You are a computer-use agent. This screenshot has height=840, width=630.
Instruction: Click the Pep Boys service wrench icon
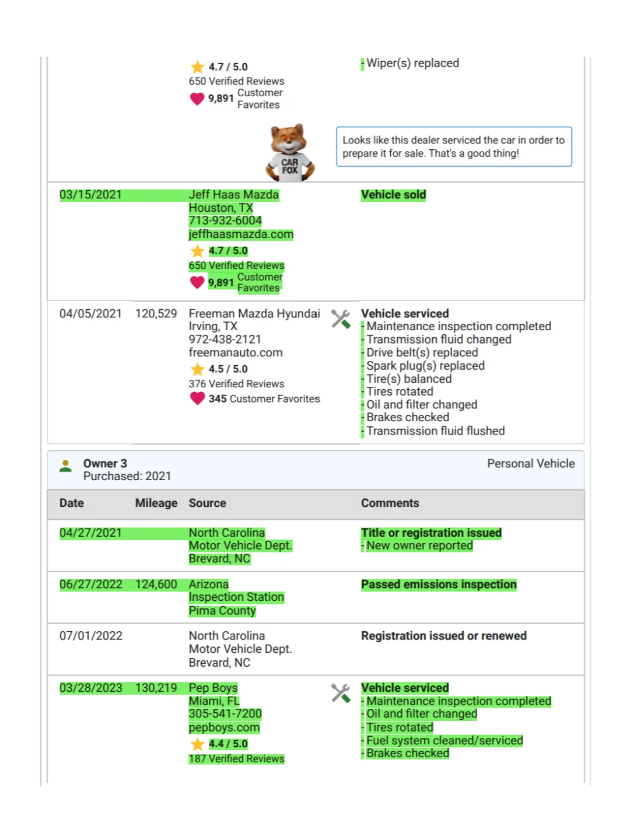click(x=341, y=693)
